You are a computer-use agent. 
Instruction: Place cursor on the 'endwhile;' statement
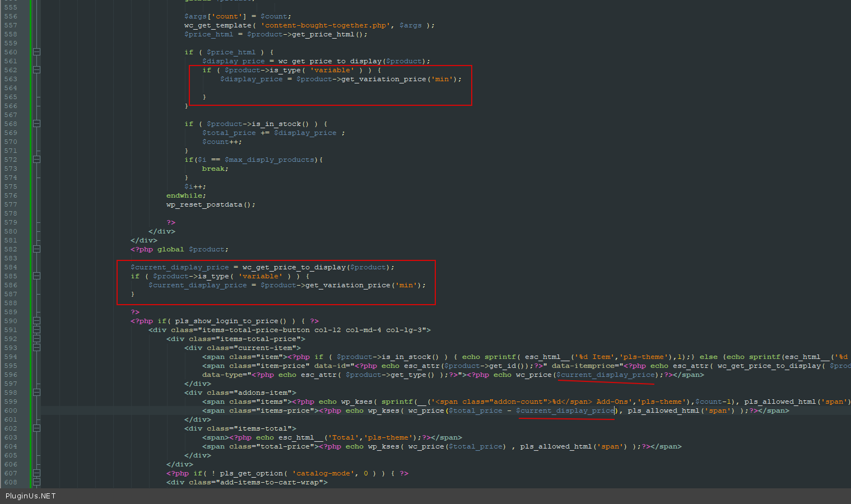coord(186,195)
